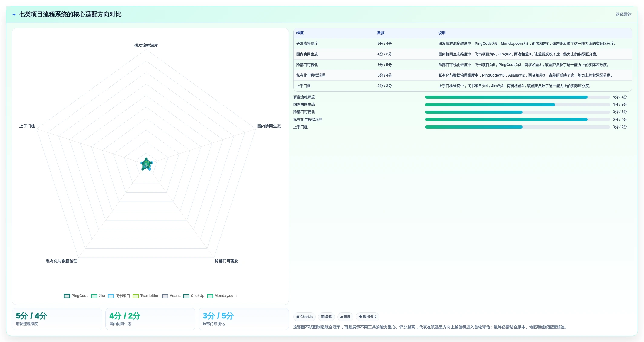Screen dimensions: 644x342
Task: Click the blue logo icon beside the title
Action: click(x=14, y=15)
